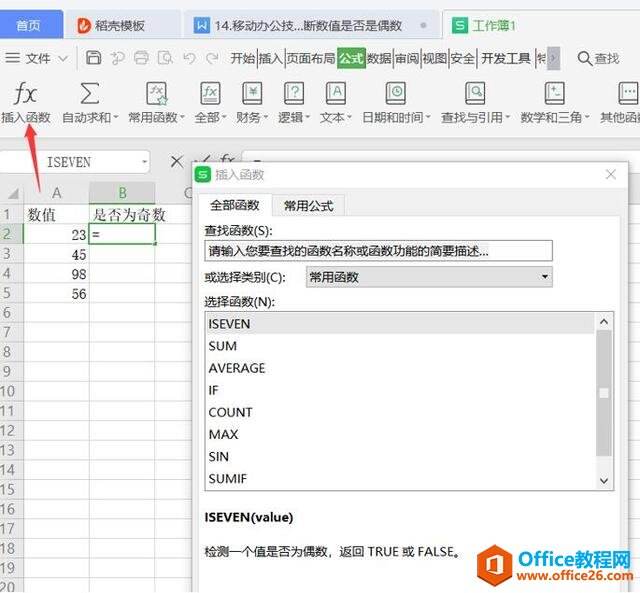Viewport: 640px width, 593px height.
Task: Close the 插入函数 dialog
Action: pyautogui.click(x=611, y=175)
